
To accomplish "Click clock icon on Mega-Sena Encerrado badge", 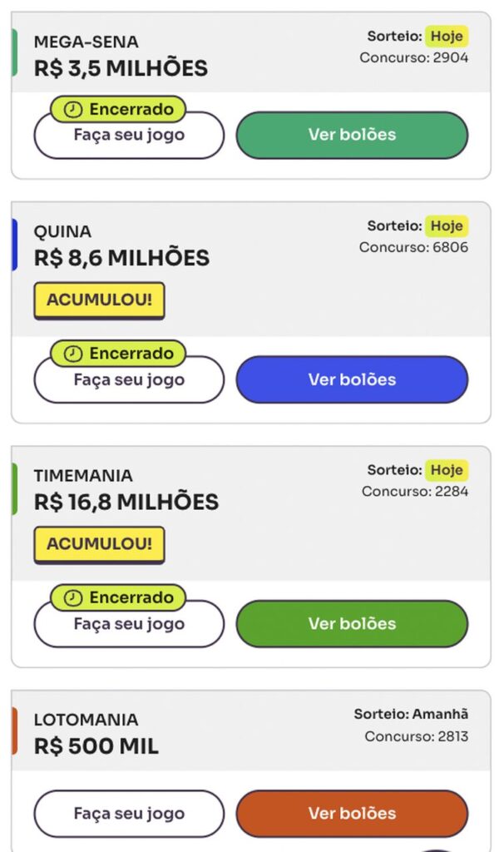I will (74, 110).
